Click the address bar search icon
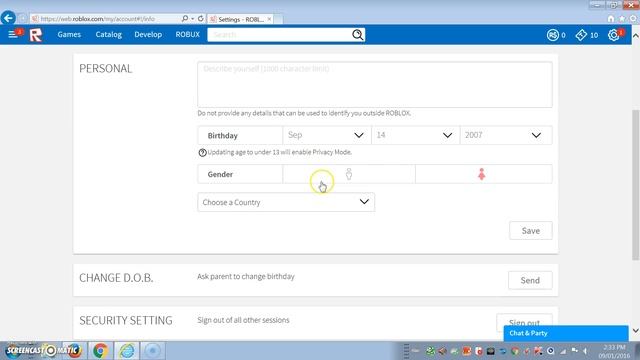This screenshot has height=360, width=640. pos(184,19)
